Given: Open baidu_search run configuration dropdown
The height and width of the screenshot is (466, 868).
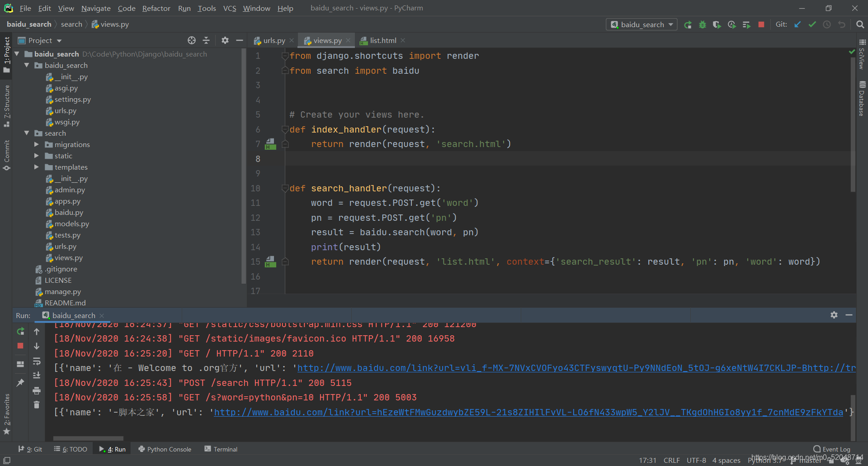Looking at the screenshot, I should (642, 24).
